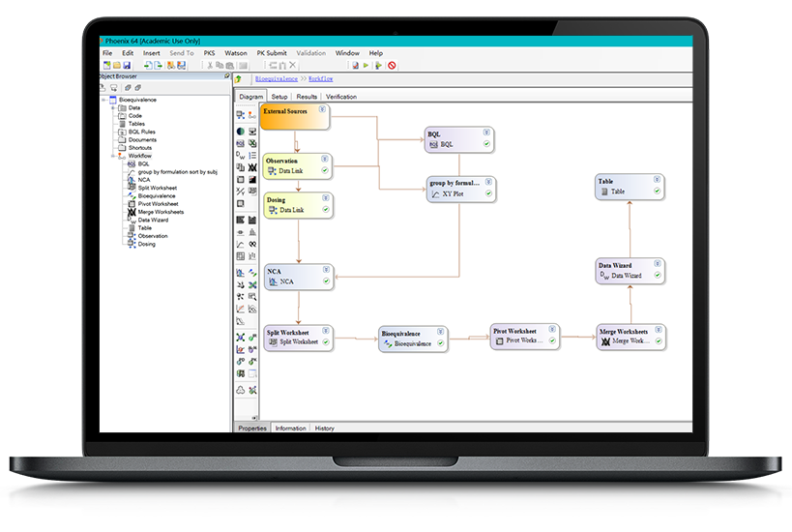The image size is (792, 532).
Task: Click the Workflow breadcrumb link
Action: [321, 78]
